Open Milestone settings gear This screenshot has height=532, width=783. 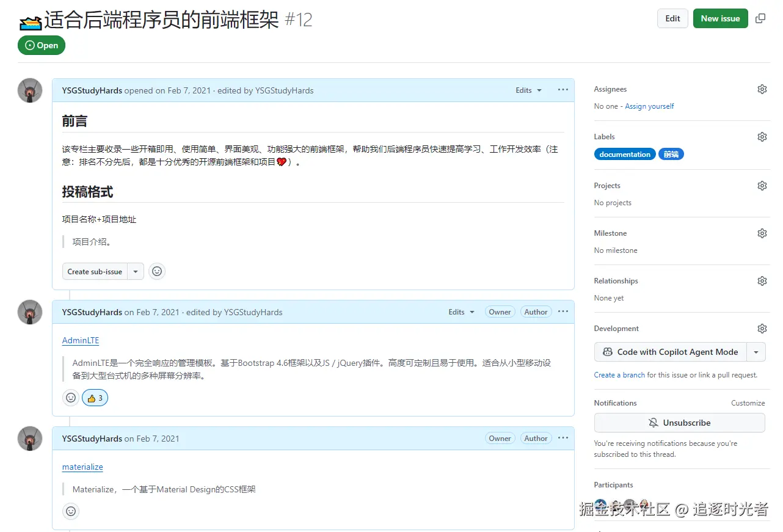[762, 233]
